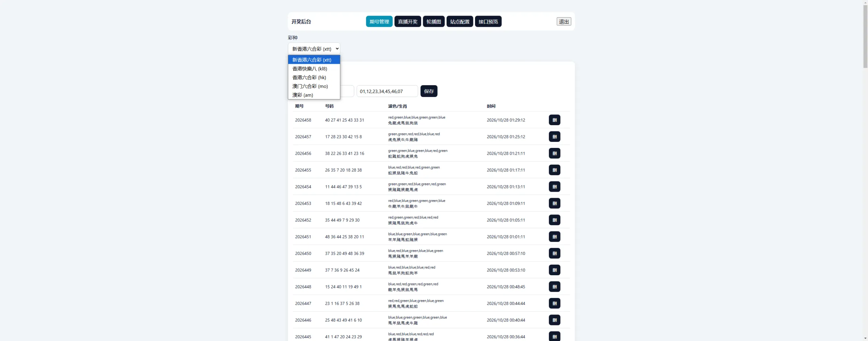
Task: Open the 期号管理 tab
Action: (379, 21)
